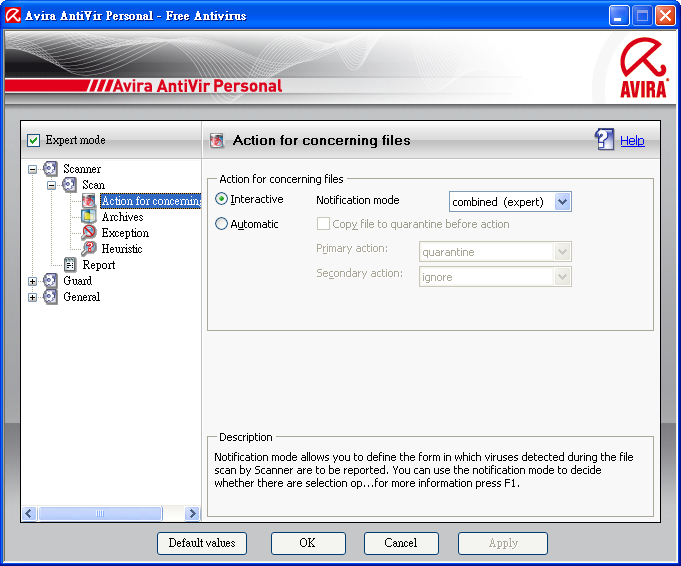Minimize the Avira AntiVir window
The width and height of the screenshot is (681, 566).
tap(618, 16)
